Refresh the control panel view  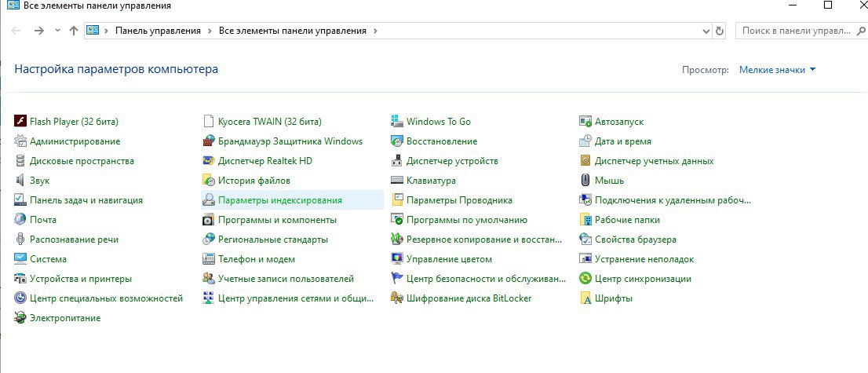(720, 31)
